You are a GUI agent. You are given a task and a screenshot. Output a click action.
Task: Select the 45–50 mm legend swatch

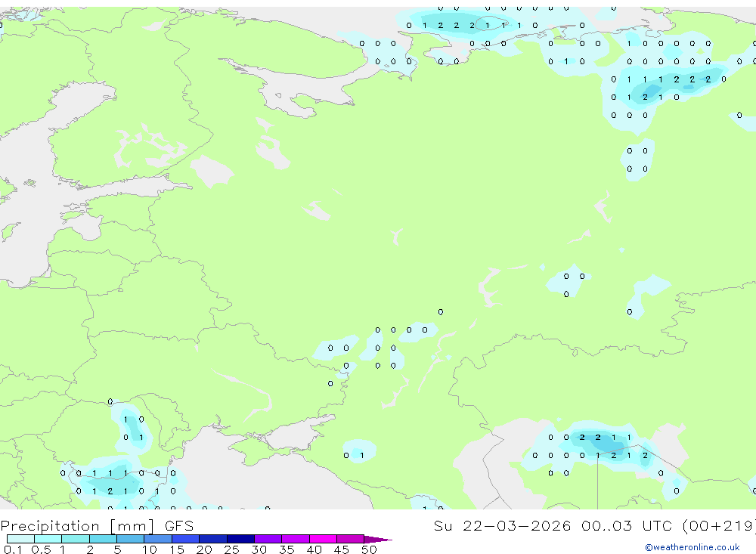pyautogui.click(x=351, y=539)
